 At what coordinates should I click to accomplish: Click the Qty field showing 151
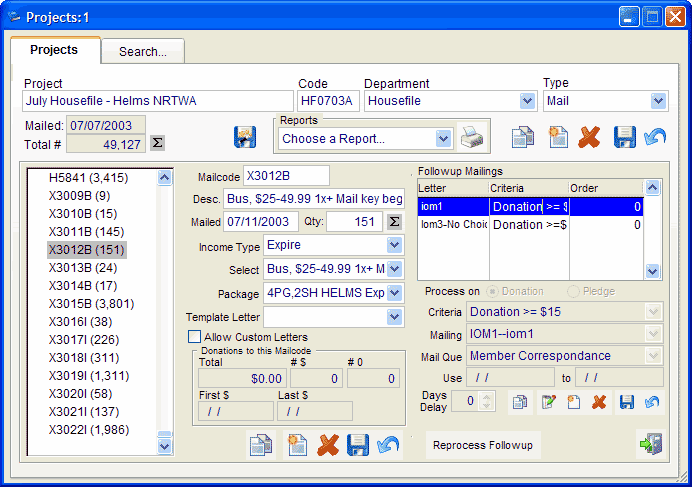355,222
